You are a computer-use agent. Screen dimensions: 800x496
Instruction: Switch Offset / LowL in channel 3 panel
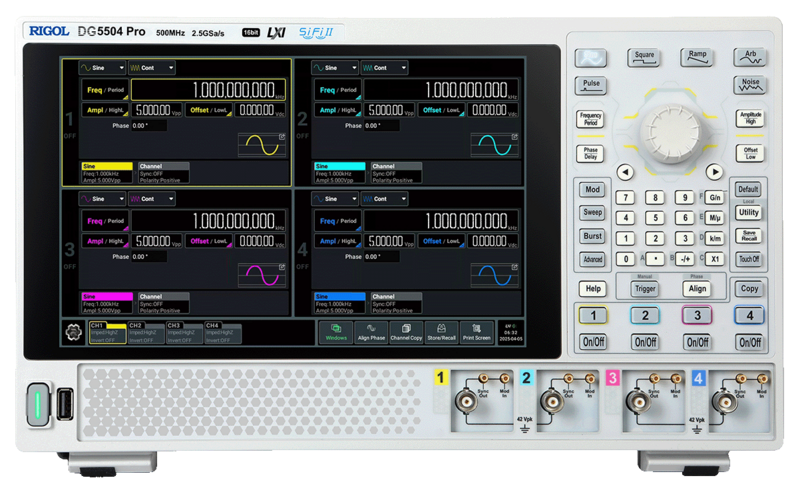209,241
